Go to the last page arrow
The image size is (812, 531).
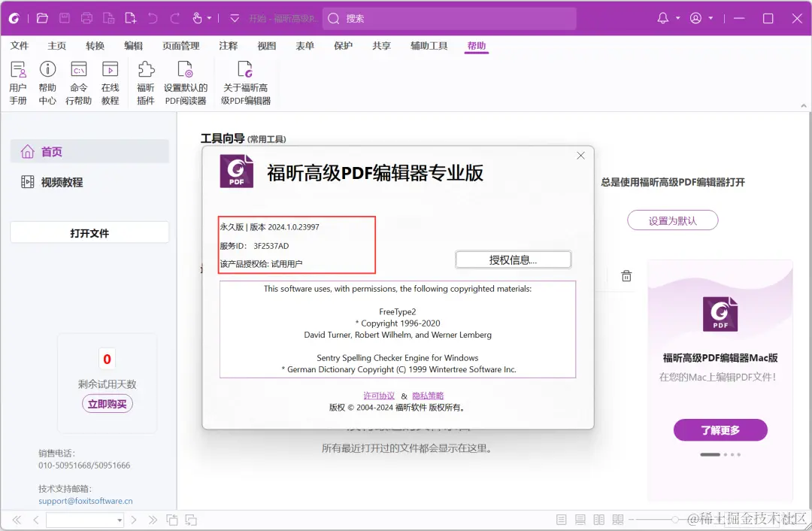153,520
